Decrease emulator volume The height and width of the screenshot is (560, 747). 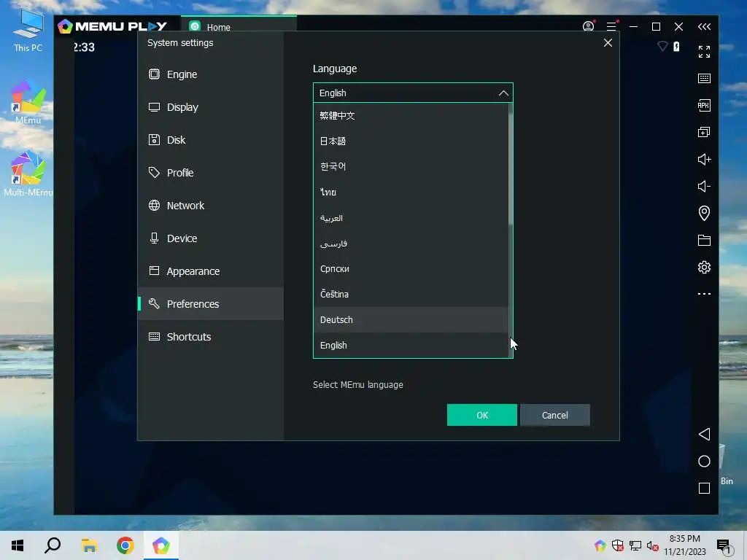pos(704,186)
